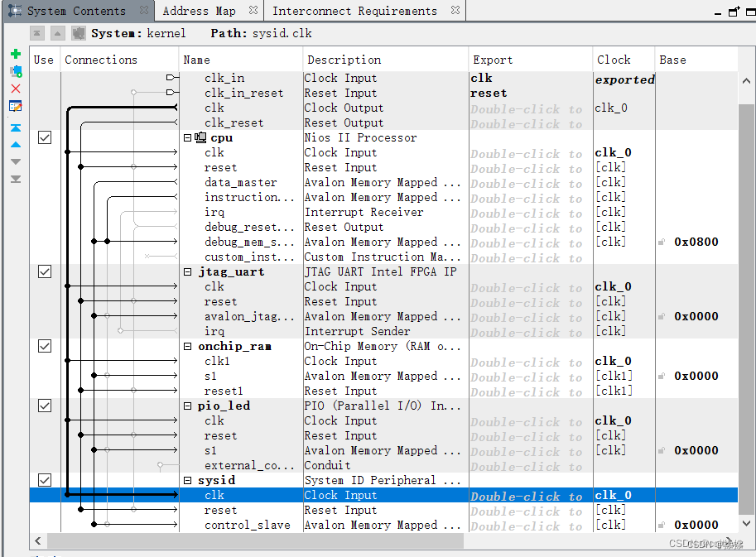Click the selected sysid clk row

point(383,495)
